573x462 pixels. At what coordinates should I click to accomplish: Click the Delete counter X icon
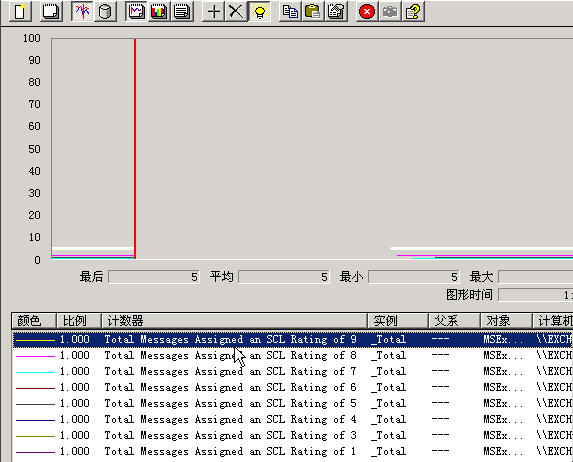coord(236,11)
